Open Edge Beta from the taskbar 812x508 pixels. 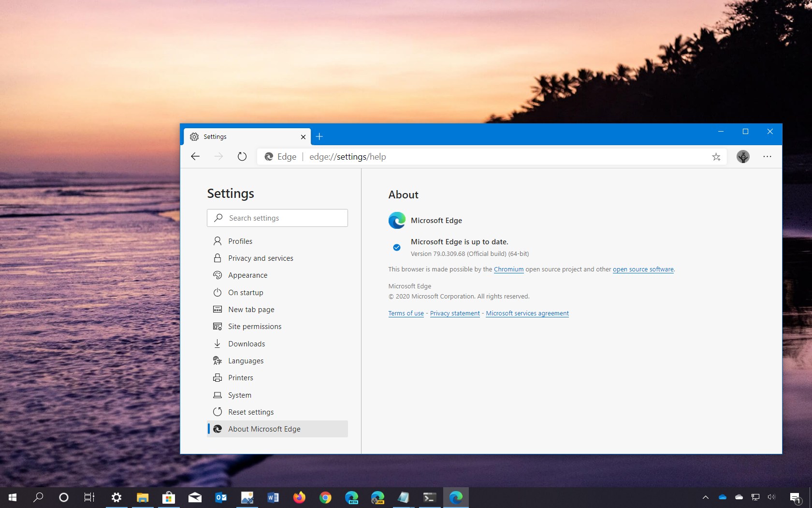point(352,497)
